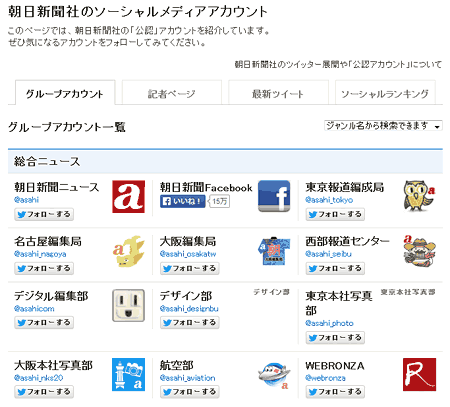Viewport: 450px width, 407px height.
Task: Follow the @asahi_seibu account
Action: 335,268
